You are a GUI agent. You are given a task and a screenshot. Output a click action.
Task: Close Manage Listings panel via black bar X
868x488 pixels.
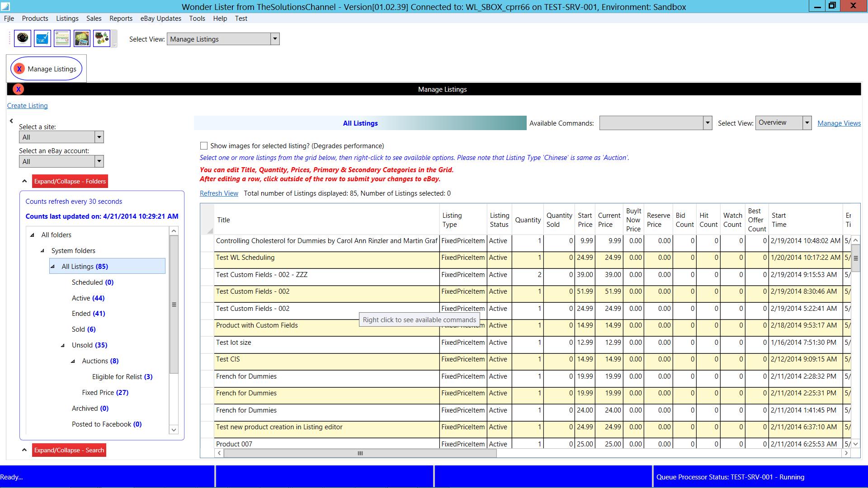[18, 89]
